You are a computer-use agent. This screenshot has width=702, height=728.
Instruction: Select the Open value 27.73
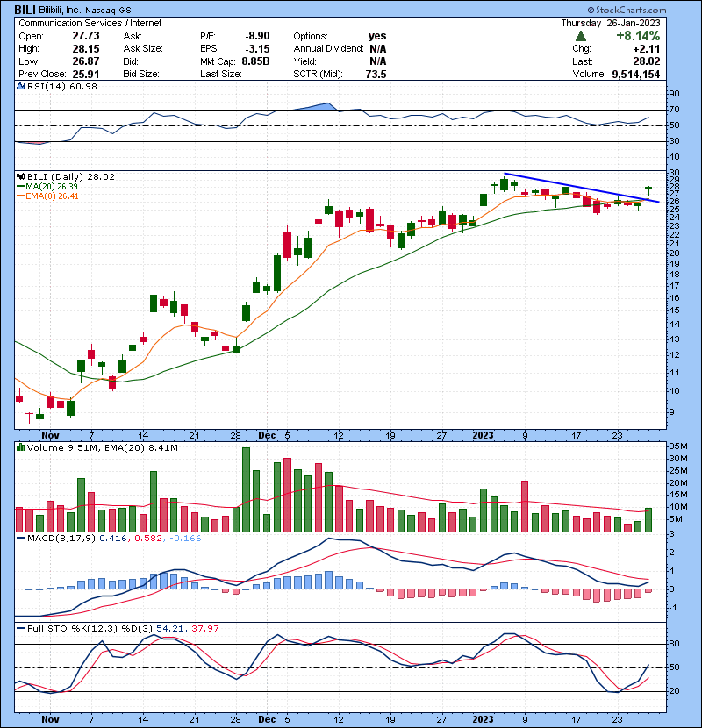coord(86,36)
